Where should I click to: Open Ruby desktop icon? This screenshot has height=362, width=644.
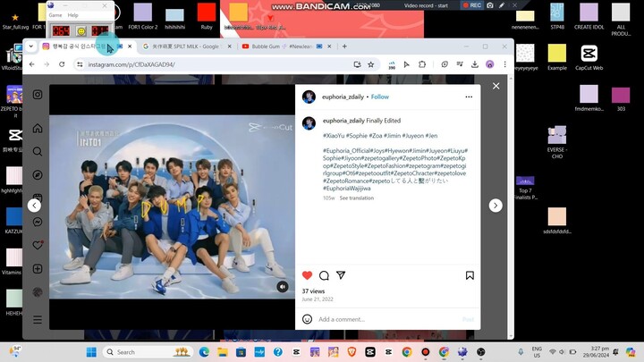pos(207,16)
